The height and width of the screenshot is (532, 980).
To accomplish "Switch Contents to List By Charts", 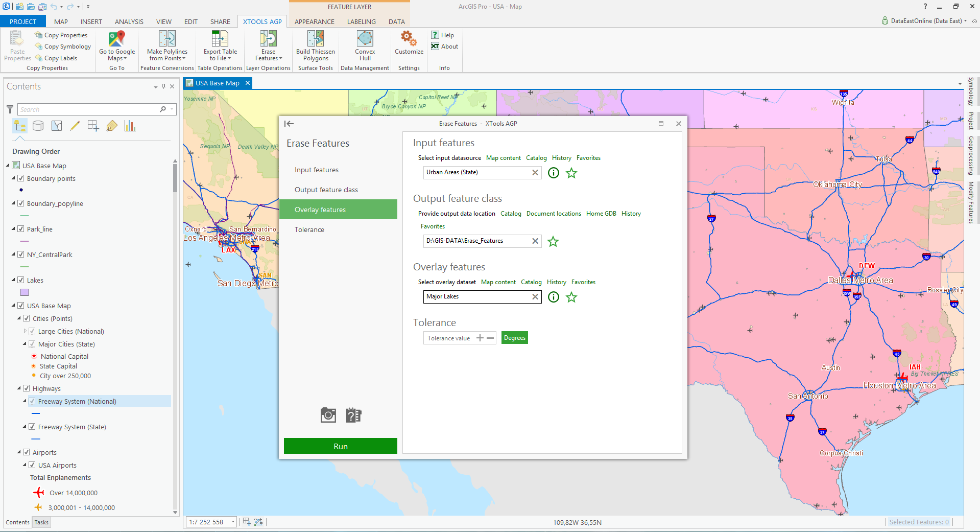I will (x=130, y=126).
